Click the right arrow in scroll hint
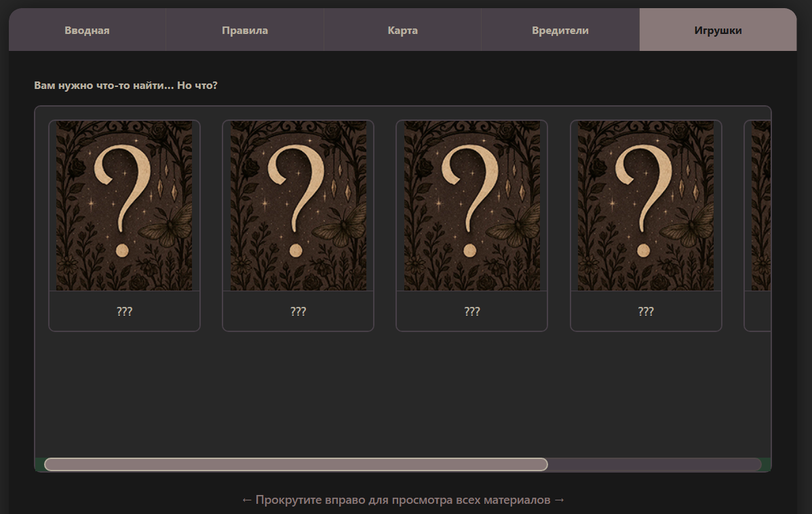 [x=559, y=500]
